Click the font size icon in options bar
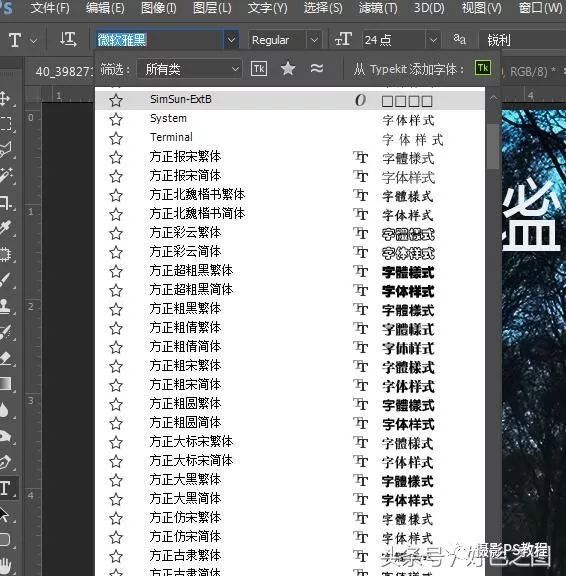Viewport: 566px width, 576px height. click(x=343, y=39)
